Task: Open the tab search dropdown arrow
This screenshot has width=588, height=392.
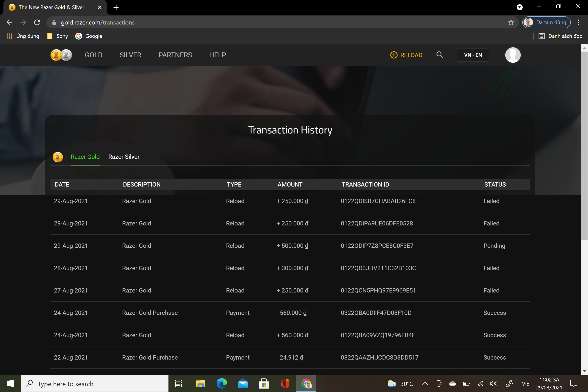Action: (x=519, y=7)
